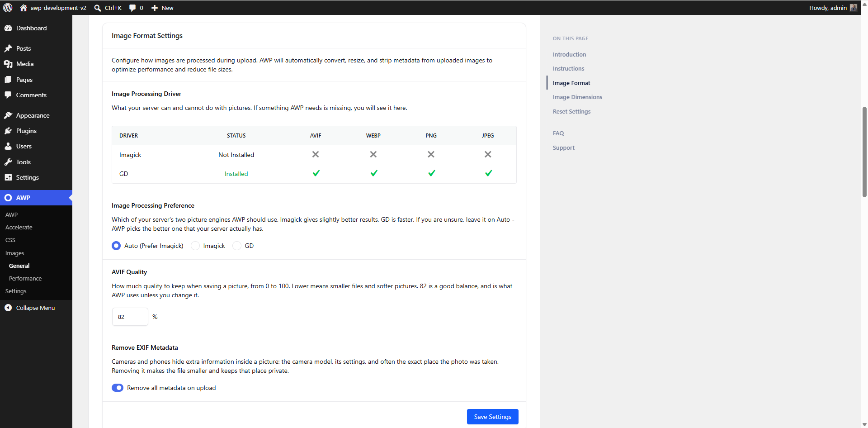This screenshot has height=428, width=868.
Task: Open the Accelerate submenu item
Action: pos(19,227)
